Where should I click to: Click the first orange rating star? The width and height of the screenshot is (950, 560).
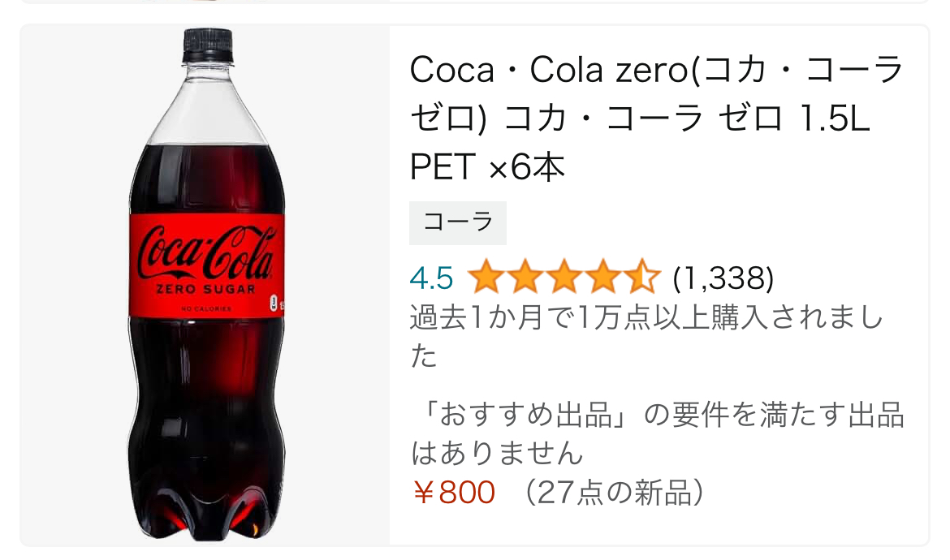[x=485, y=278]
